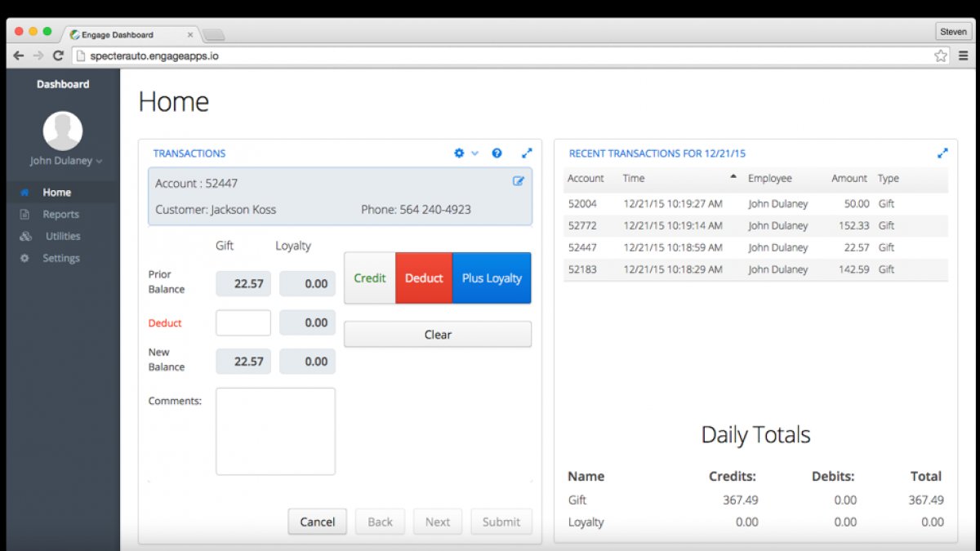980x551 pixels.
Task: Click the Dashboard sidebar title
Action: pyautogui.click(x=63, y=84)
